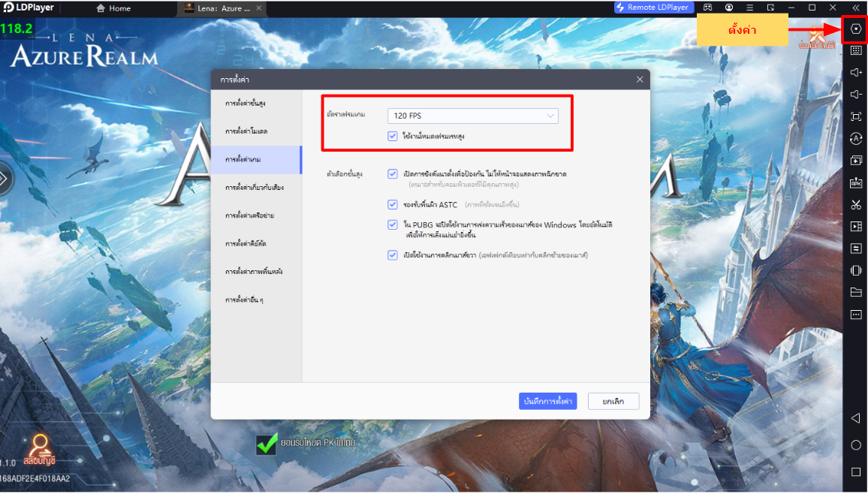The image size is (868, 494).
Task: Open การตั้งค่าอื่น ๆ settings tab
Action: pyautogui.click(x=256, y=300)
